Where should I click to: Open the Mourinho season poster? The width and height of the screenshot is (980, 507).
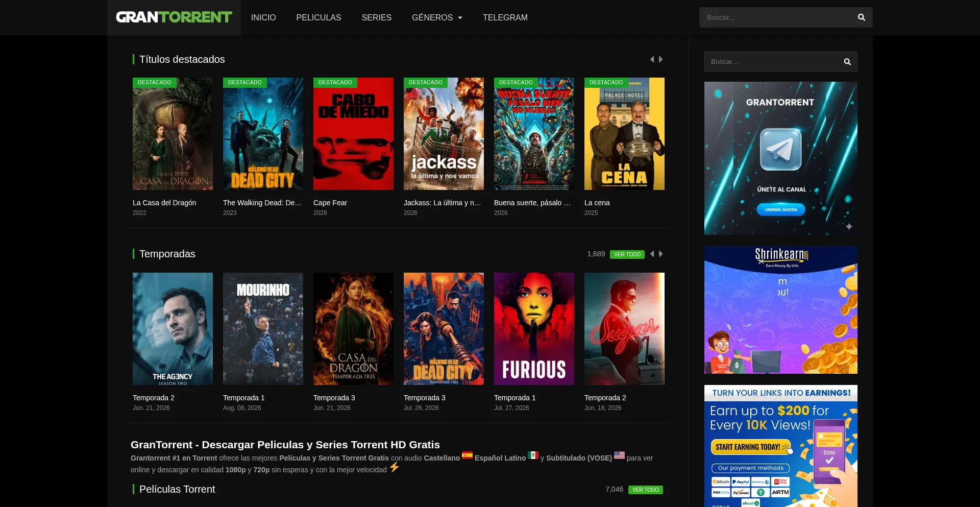[263, 329]
